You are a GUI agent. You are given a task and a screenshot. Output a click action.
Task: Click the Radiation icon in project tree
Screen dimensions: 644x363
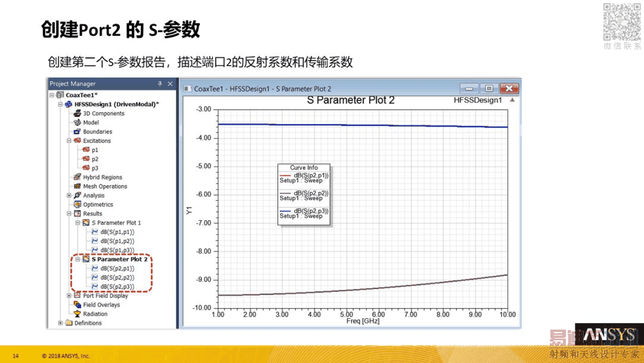(x=77, y=313)
